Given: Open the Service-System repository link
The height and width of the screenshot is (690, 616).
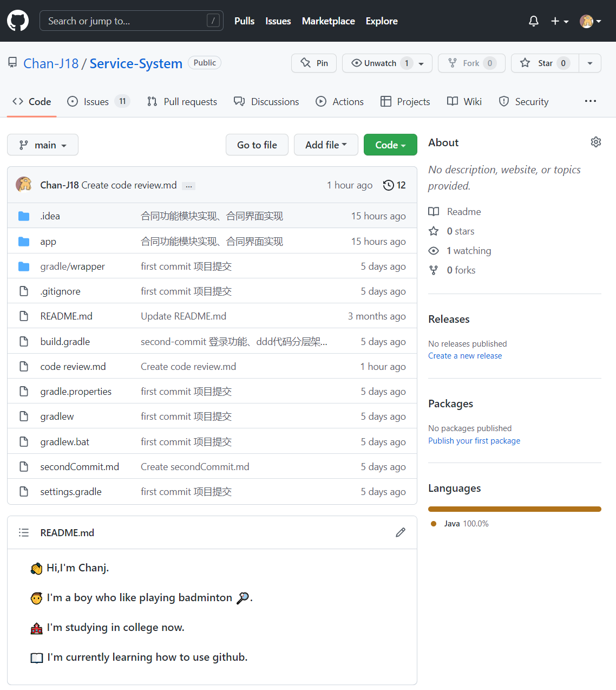Looking at the screenshot, I should tap(136, 63).
